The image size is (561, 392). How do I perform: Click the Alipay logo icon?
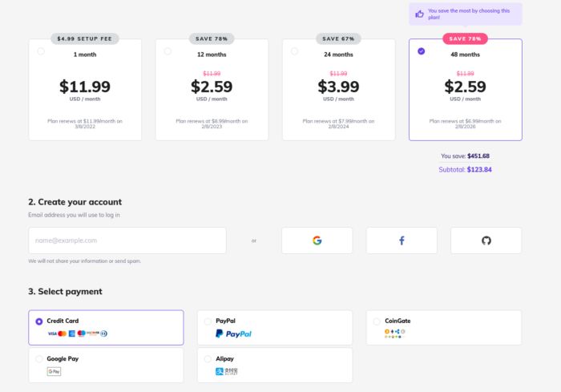coord(227,371)
